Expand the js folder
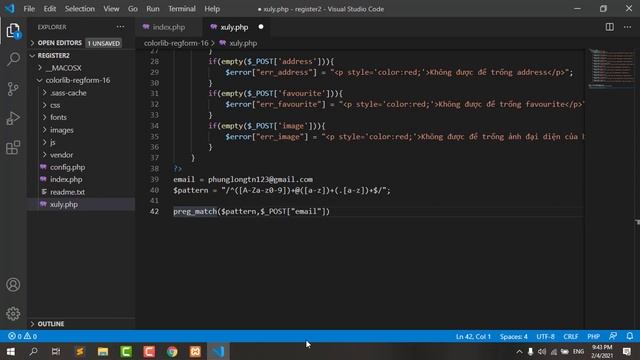 click(52, 142)
